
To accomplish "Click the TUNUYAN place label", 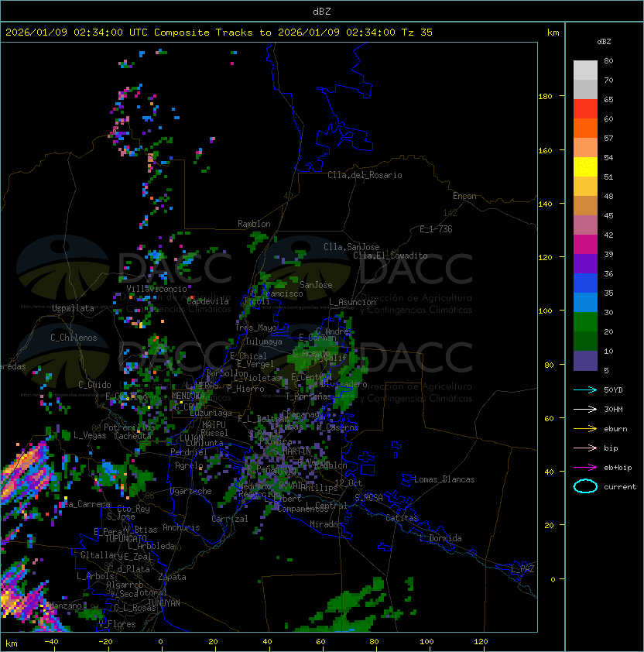I will pos(164,602).
